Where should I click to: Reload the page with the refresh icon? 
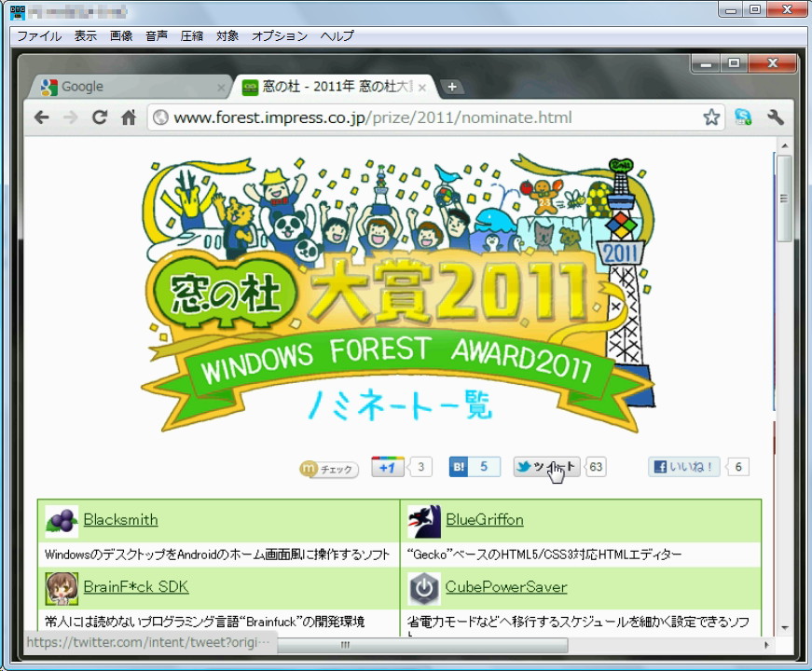click(x=100, y=117)
